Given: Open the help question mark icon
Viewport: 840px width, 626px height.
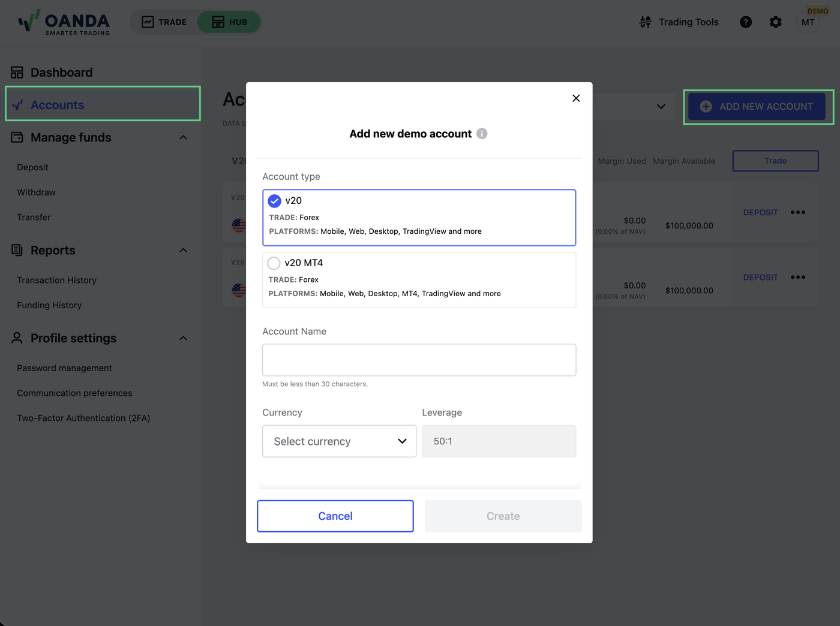Looking at the screenshot, I should click(x=746, y=22).
